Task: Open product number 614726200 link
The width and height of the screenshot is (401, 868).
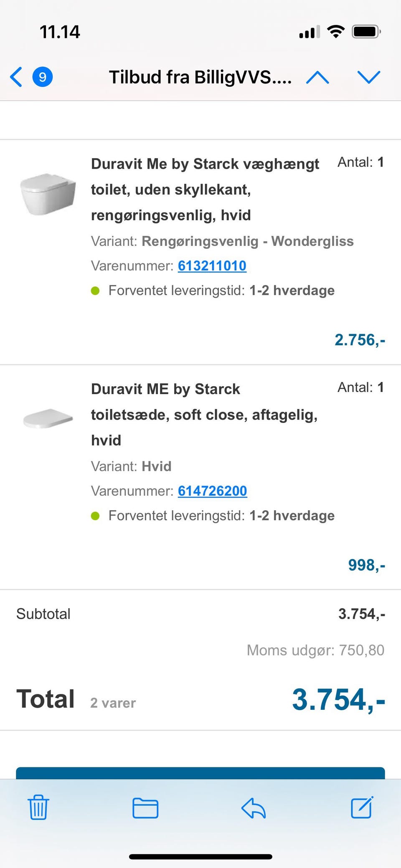Action: pos(212,491)
